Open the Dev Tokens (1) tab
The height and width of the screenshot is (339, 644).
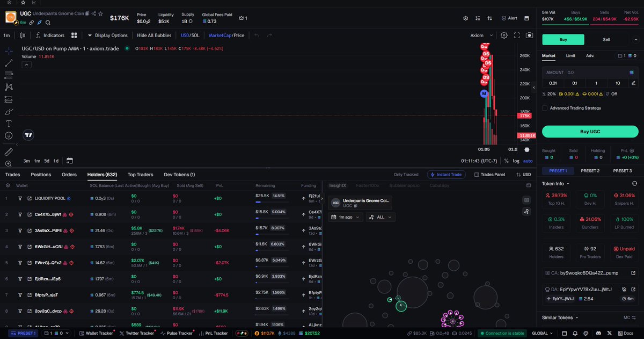pos(179,175)
